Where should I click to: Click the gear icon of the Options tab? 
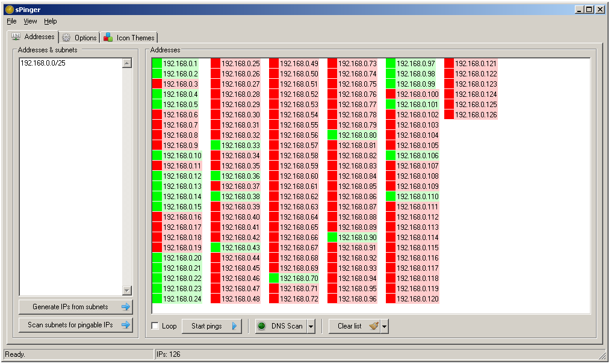coord(66,37)
